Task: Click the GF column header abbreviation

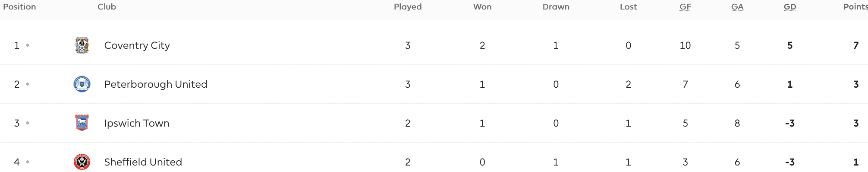Action: pyautogui.click(x=686, y=7)
